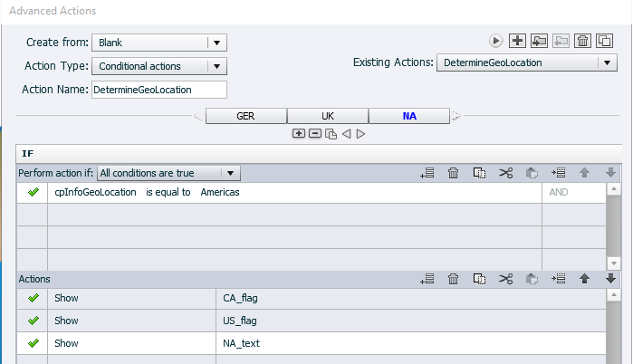Click the cut scissors icon in Actions toolbar
633x364 pixels.
pyautogui.click(x=505, y=279)
